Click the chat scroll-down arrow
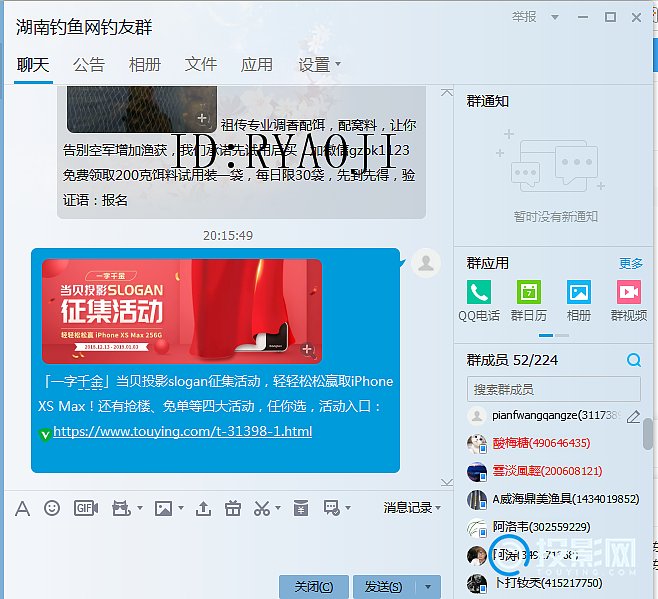Screen dimensions: 658x599 (x=447, y=482)
